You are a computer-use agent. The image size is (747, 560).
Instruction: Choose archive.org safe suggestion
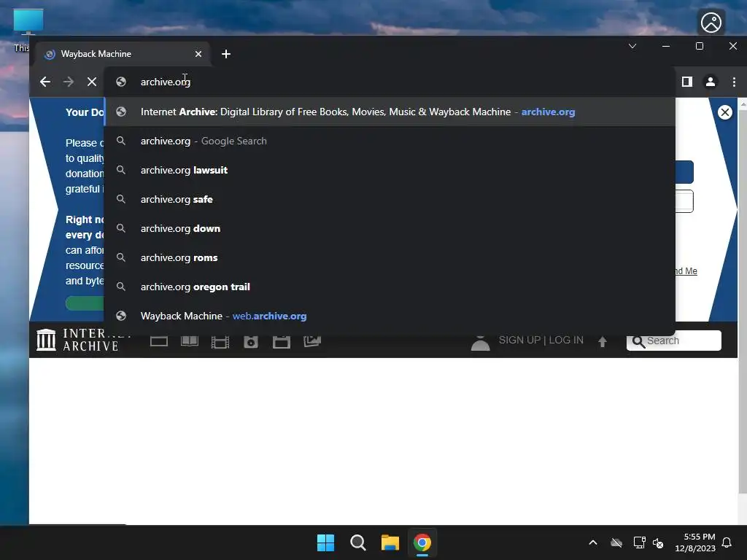point(390,199)
